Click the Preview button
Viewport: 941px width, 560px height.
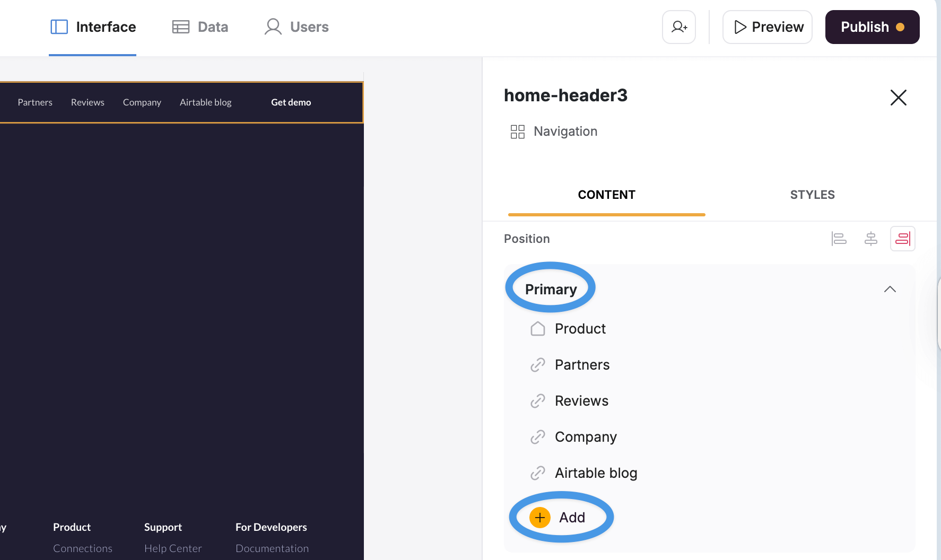click(x=768, y=27)
